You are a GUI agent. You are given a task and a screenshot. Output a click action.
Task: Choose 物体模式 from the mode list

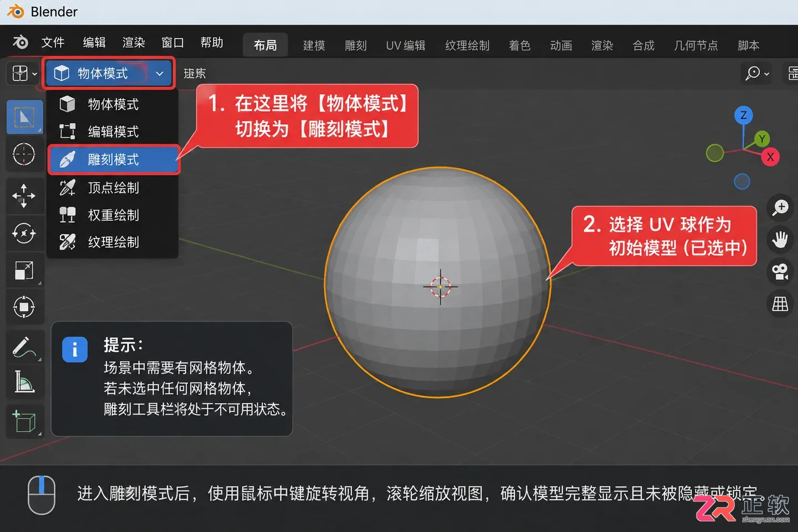[113, 104]
